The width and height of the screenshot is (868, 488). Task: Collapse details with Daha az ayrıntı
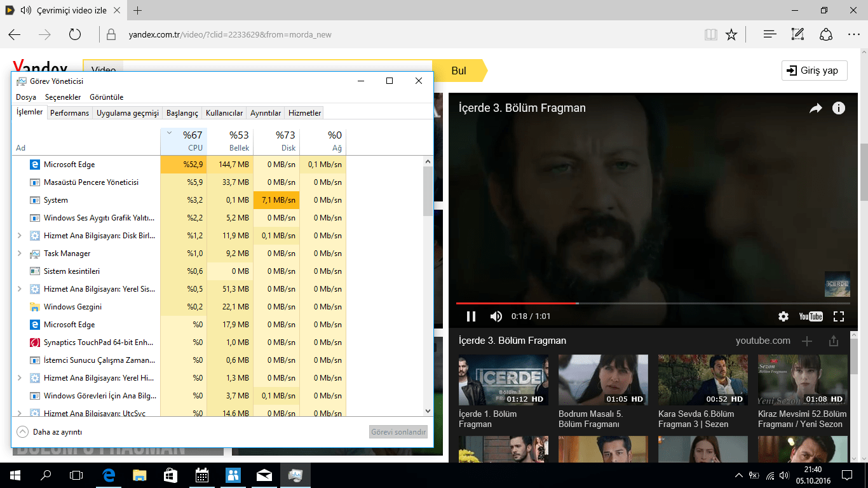(49, 432)
